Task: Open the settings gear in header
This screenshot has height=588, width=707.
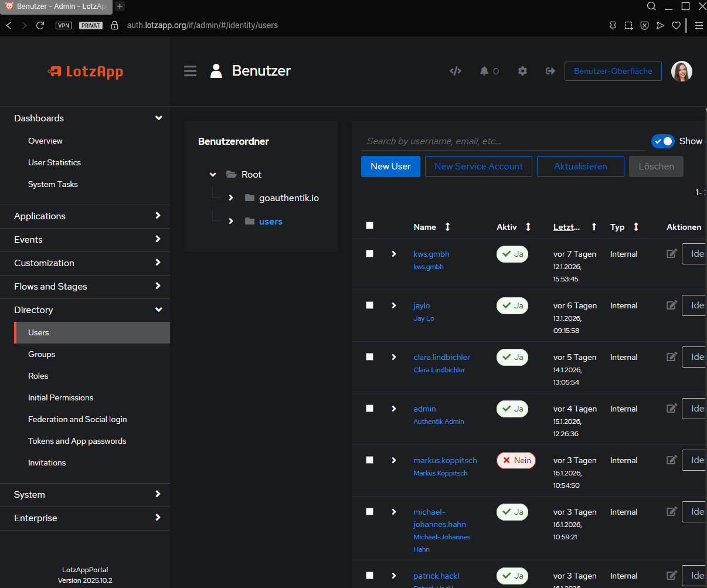Action: (522, 71)
